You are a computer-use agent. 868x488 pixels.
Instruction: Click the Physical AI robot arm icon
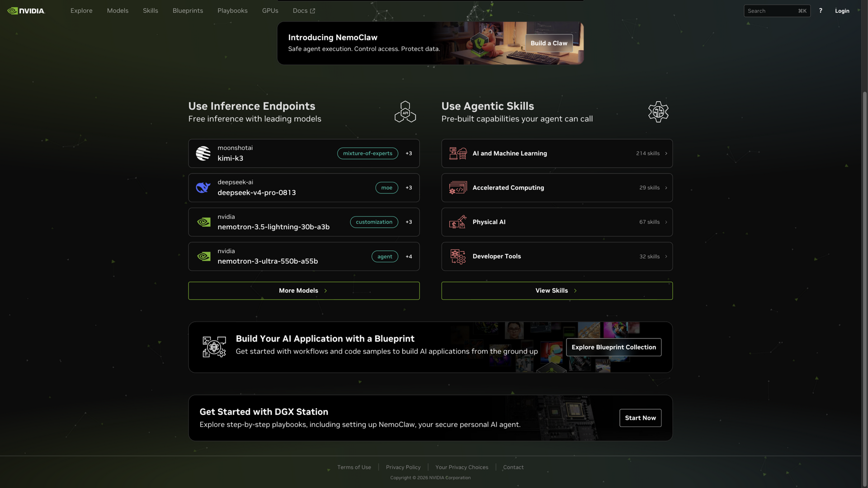pos(458,222)
